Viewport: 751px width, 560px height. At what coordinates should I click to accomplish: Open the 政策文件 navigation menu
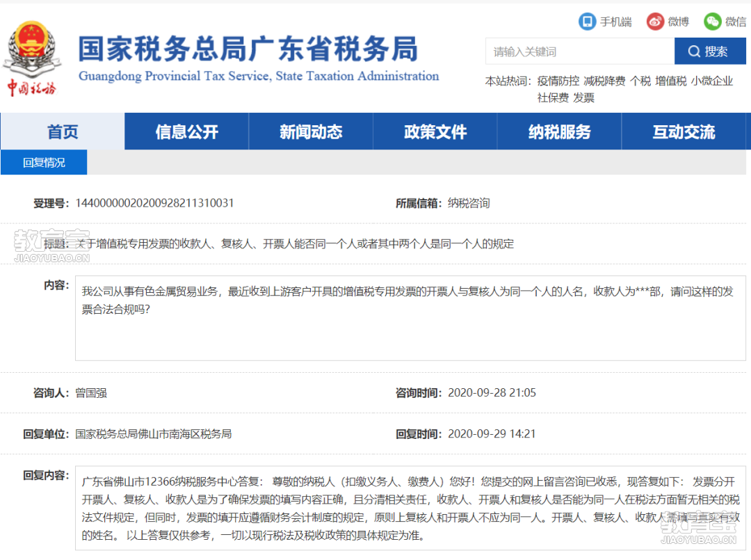pos(435,131)
